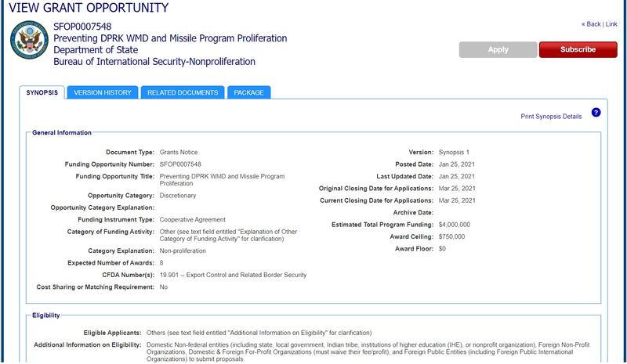Click the Department of State seal logo
The width and height of the screenshot is (627, 364).
click(x=29, y=44)
